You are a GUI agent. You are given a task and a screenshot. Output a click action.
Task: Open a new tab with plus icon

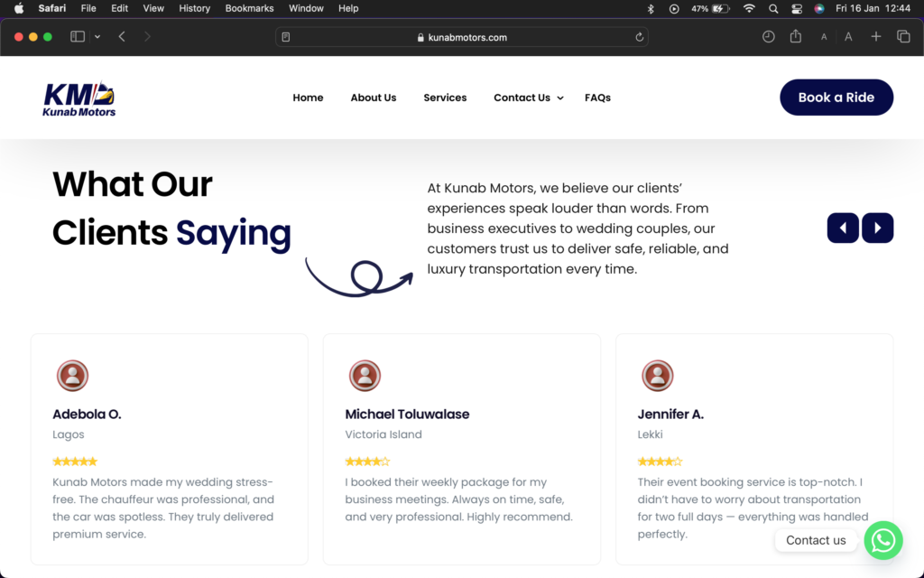pos(875,37)
